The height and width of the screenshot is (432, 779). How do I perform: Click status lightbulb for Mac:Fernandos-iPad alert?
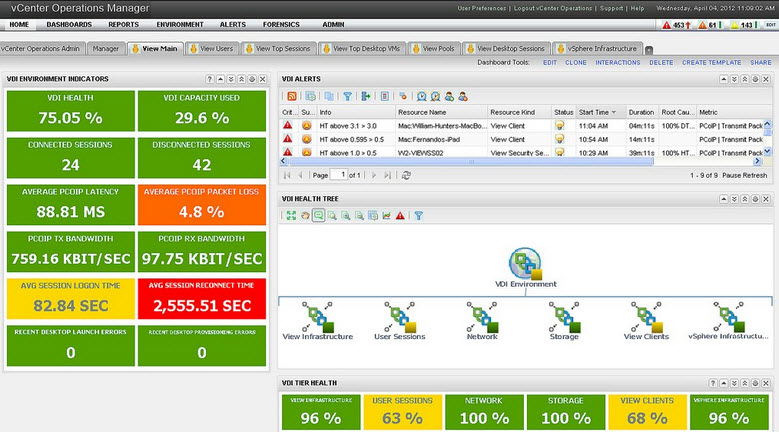point(559,140)
